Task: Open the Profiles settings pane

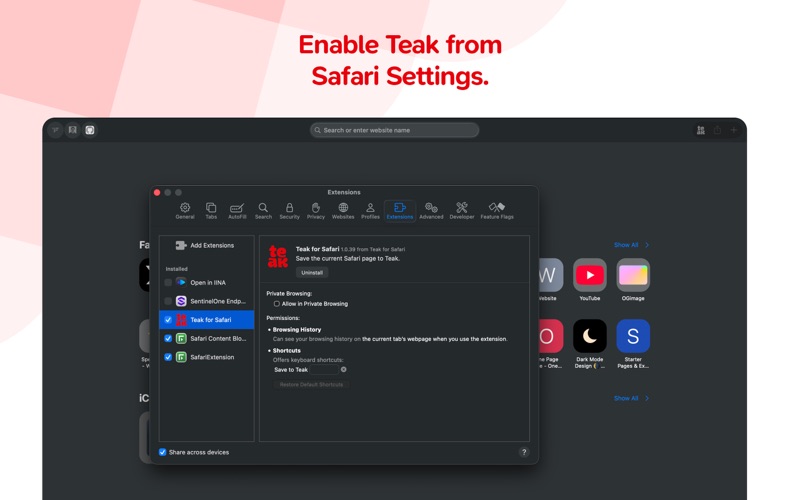Action: click(x=370, y=211)
